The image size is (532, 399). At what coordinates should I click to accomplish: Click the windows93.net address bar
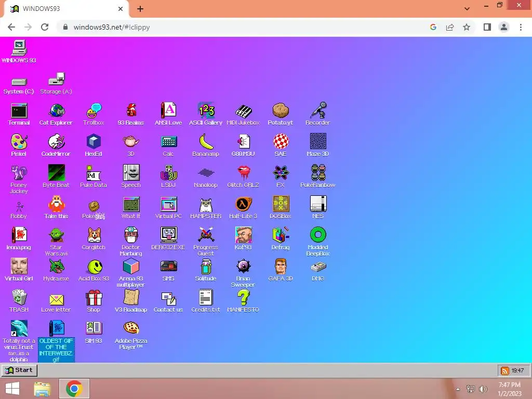coord(244,27)
